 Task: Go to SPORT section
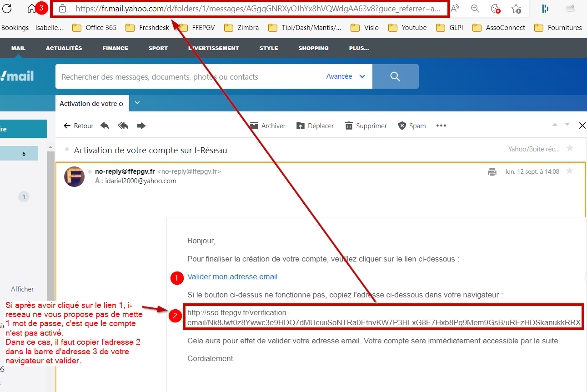coord(158,48)
